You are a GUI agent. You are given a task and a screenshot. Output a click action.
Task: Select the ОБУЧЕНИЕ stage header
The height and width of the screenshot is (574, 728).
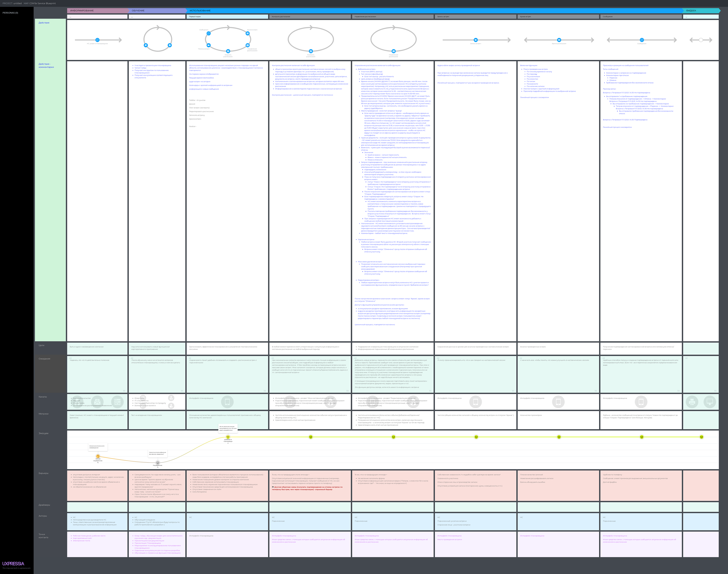(158, 11)
